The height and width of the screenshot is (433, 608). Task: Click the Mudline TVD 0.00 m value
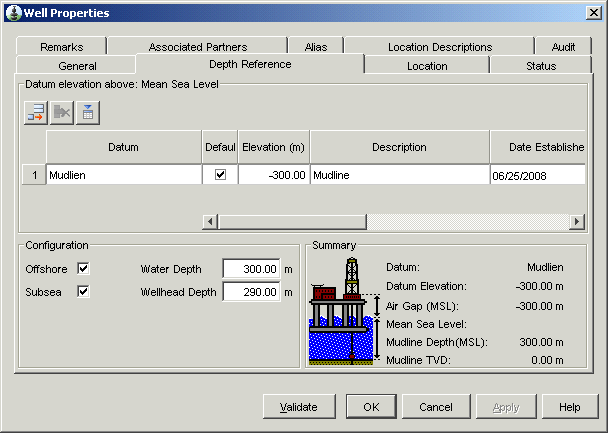(x=547, y=360)
